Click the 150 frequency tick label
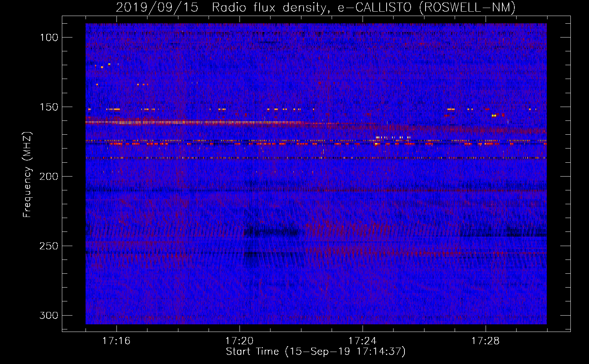Screen dimensions: 589x364 click(49, 107)
